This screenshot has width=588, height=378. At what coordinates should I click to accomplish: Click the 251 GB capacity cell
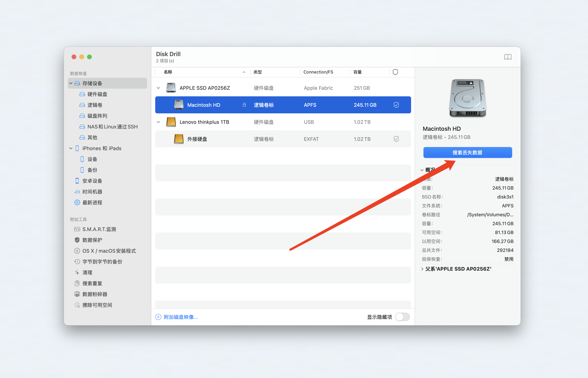coord(362,88)
